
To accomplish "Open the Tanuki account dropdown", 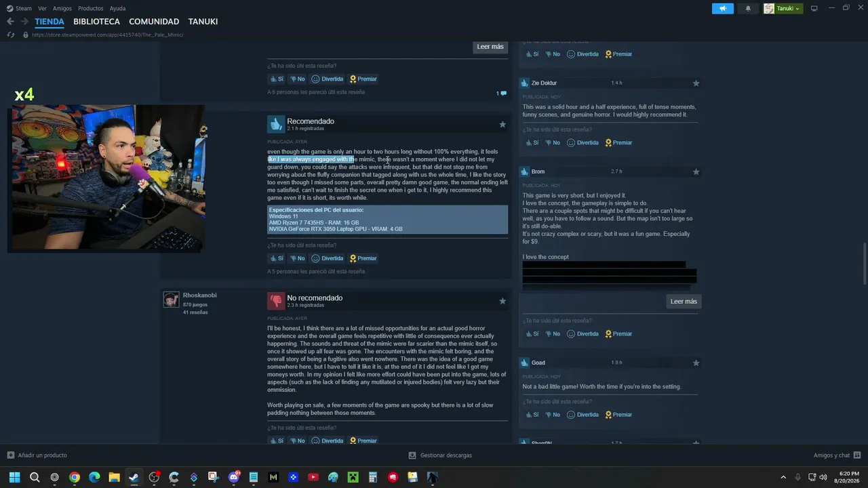I will pos(783,8).
